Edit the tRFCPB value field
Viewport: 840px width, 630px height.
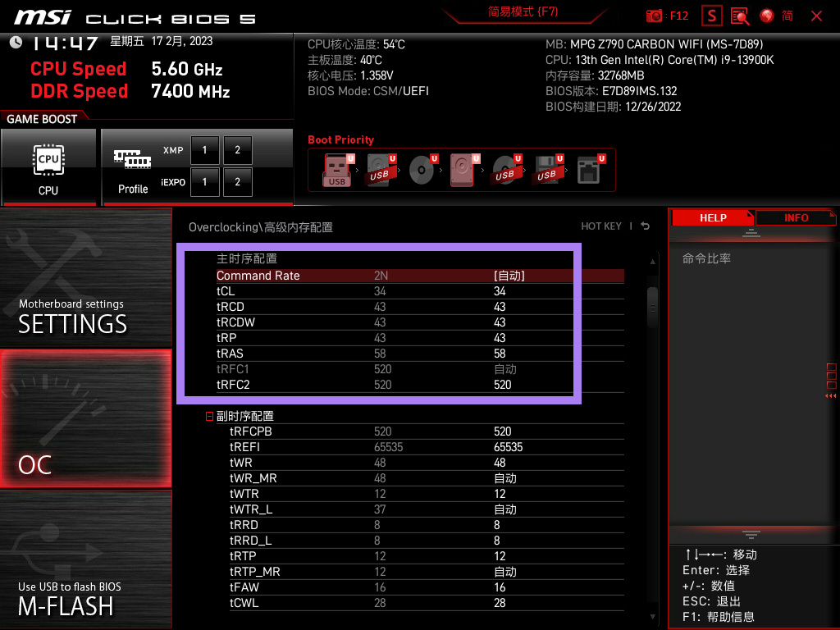[503, 431]
